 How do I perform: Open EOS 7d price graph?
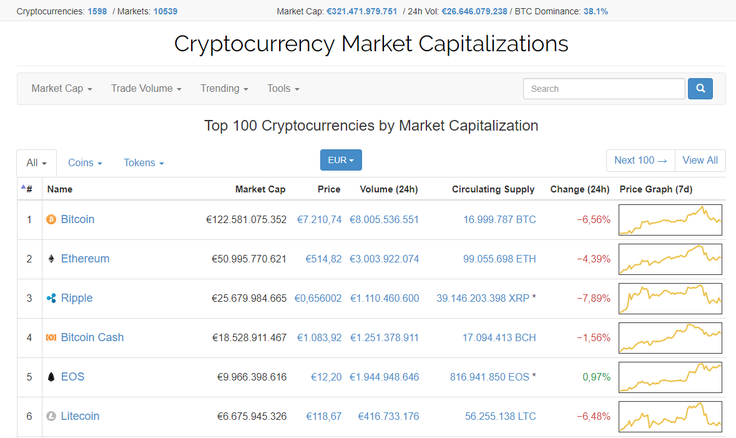click(670, 377)
